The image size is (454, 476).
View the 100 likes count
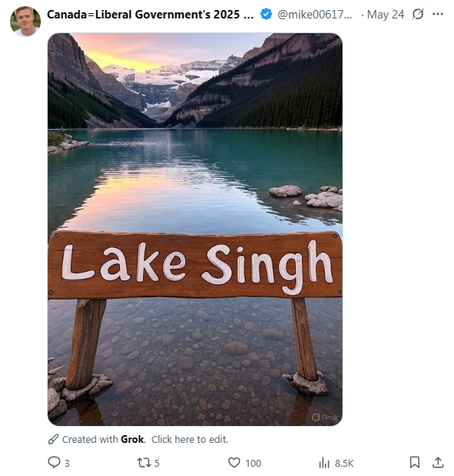tap(253, 463)
